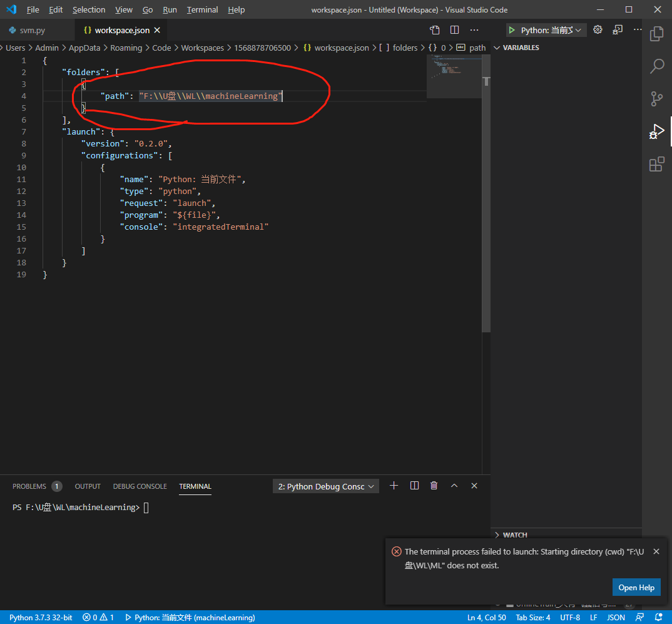This screenshot has height=624, width=672.
Task: Create a new terminal with the plus icon
Action: tap(394, 486)
